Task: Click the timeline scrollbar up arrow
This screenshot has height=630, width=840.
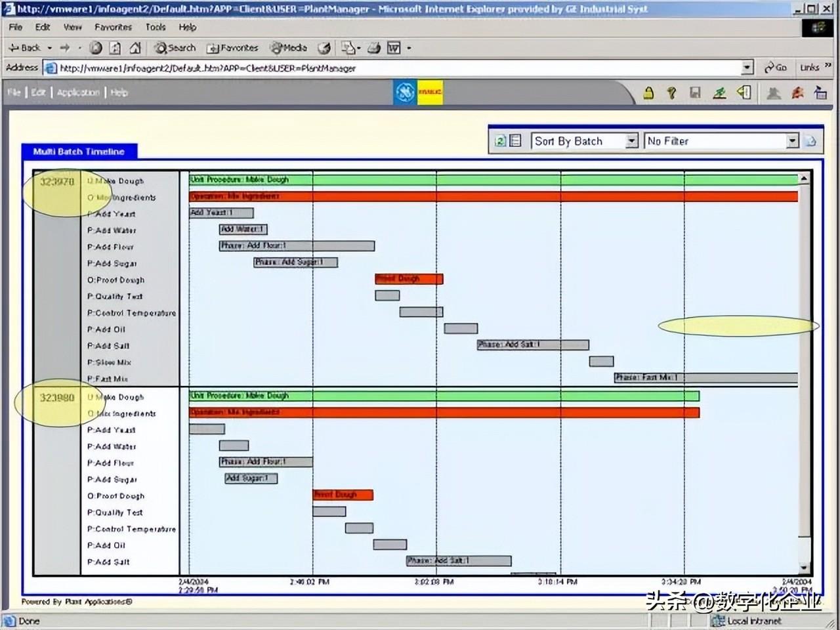Action: 804,178
